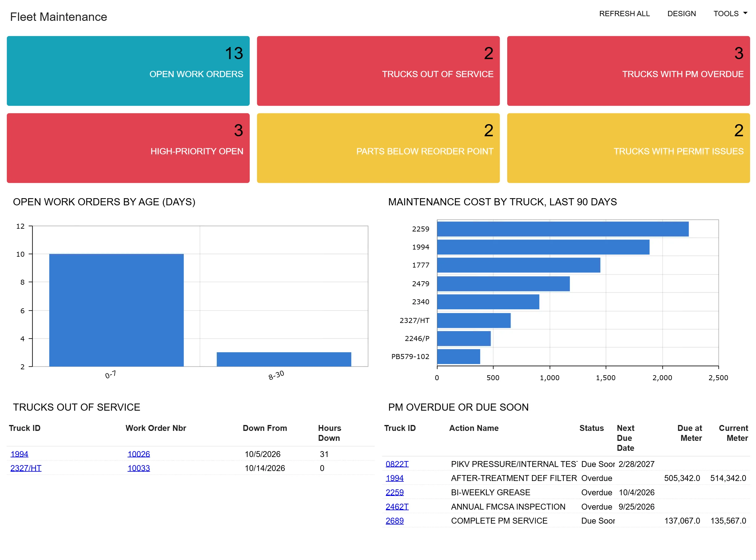Viewport: 756px width, 560px height.
Task: Click the Work Order Nbr column header
Action: click(156, 428)
